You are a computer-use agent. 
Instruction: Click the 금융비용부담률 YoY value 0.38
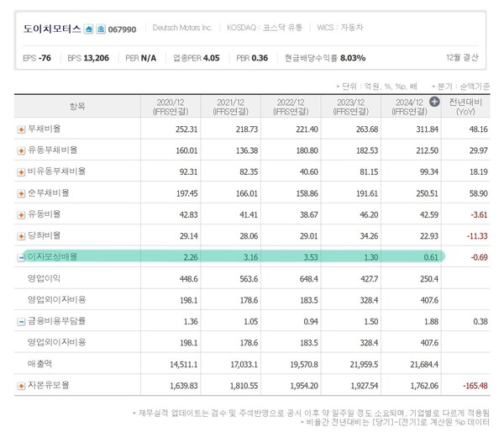click(x=480, y=321)
